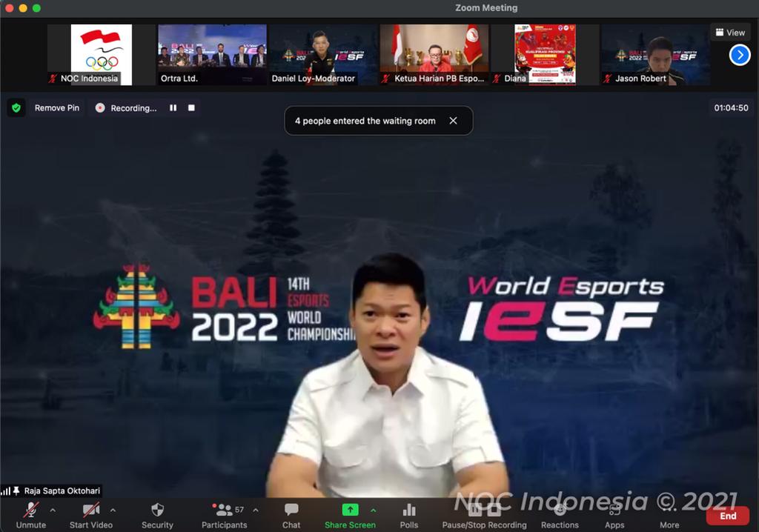Click the Zoom Meeting title bar text

coord(486,7)
